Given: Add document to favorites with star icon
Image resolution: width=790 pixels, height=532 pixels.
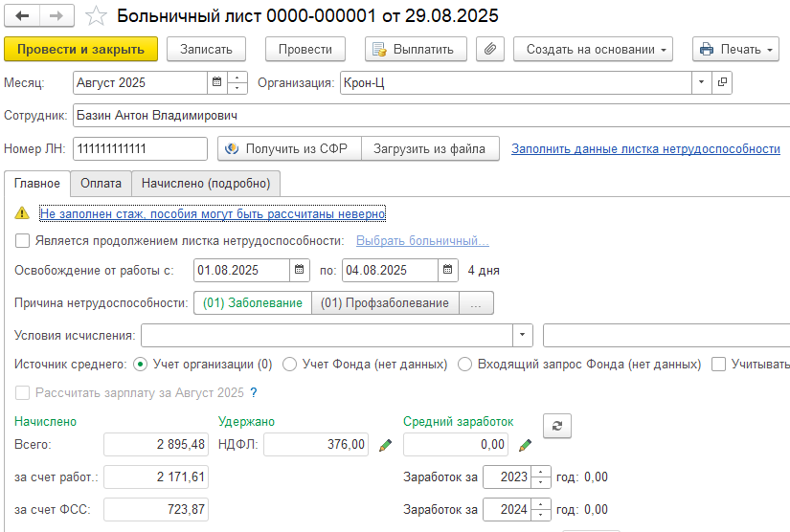Looking at the screenshot, I should [96, 16].
